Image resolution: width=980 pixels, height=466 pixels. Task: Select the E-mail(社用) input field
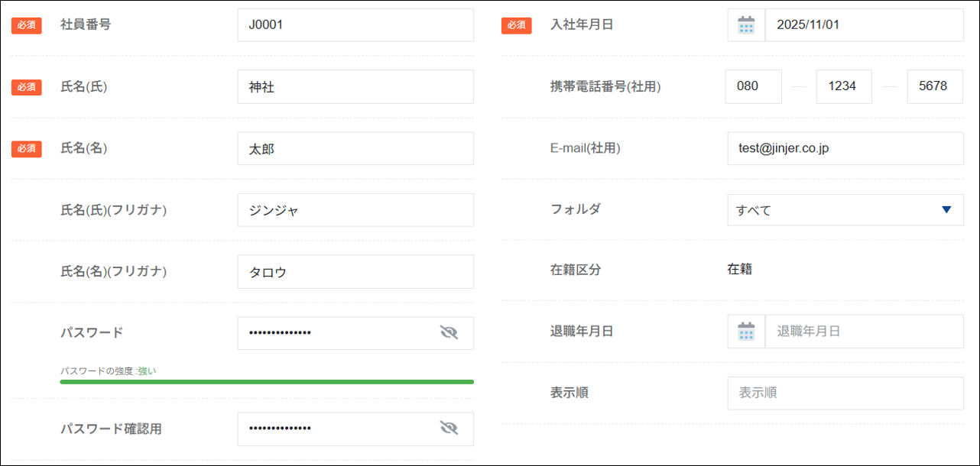845,148
